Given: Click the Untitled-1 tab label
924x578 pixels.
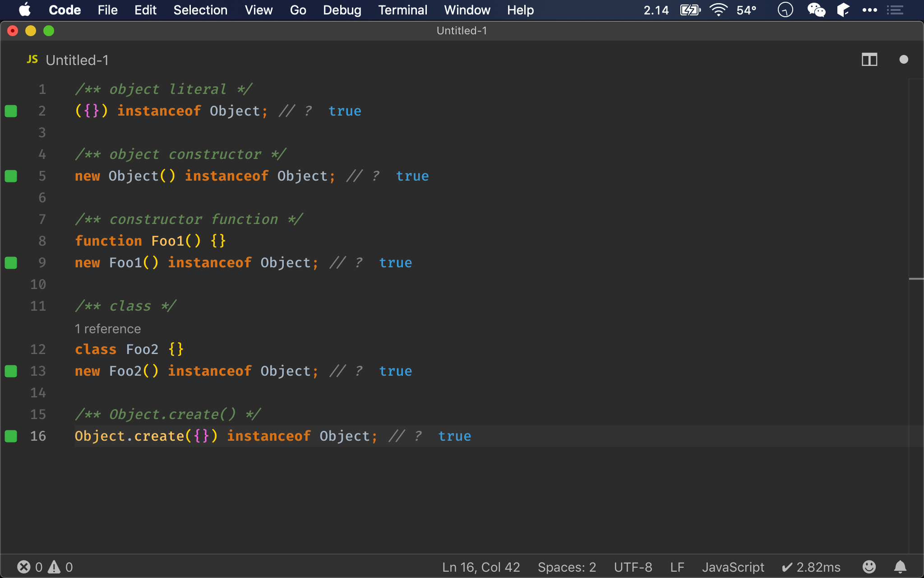Looking at the screenshot, I should (77, 59).
